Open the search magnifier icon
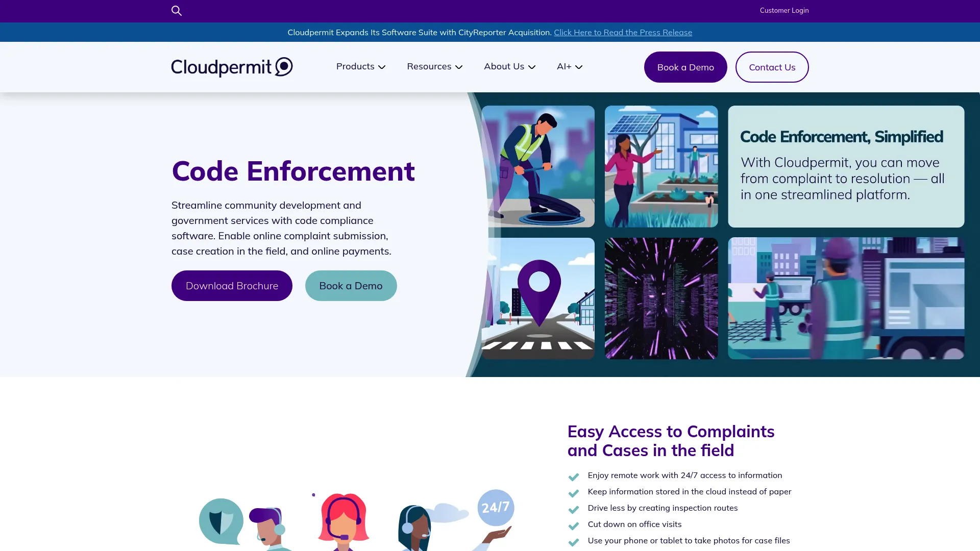980x551 pixels. tap(177, 11)
